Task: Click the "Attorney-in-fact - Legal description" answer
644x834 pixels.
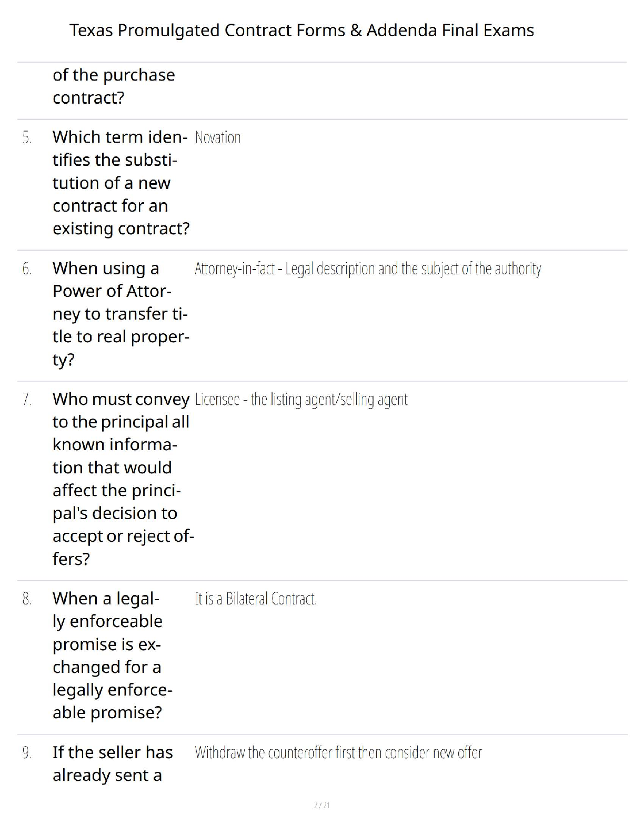Action: coord(368,269)
